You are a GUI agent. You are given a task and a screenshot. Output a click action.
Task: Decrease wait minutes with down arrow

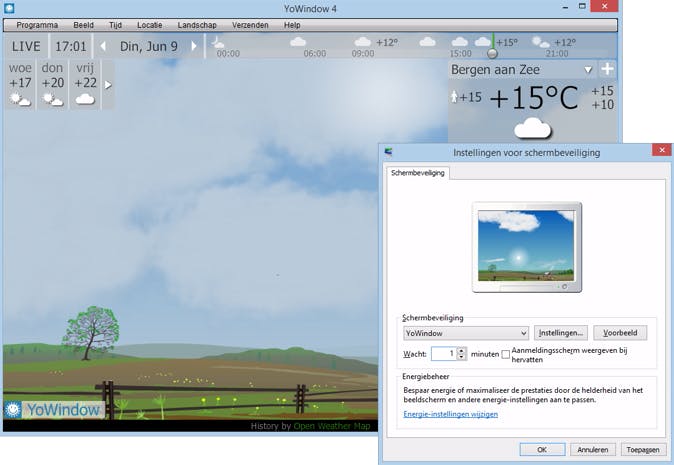pos(462,357)
